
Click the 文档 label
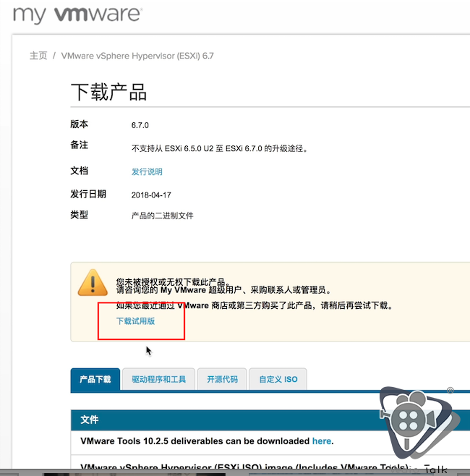click(80, 171)
